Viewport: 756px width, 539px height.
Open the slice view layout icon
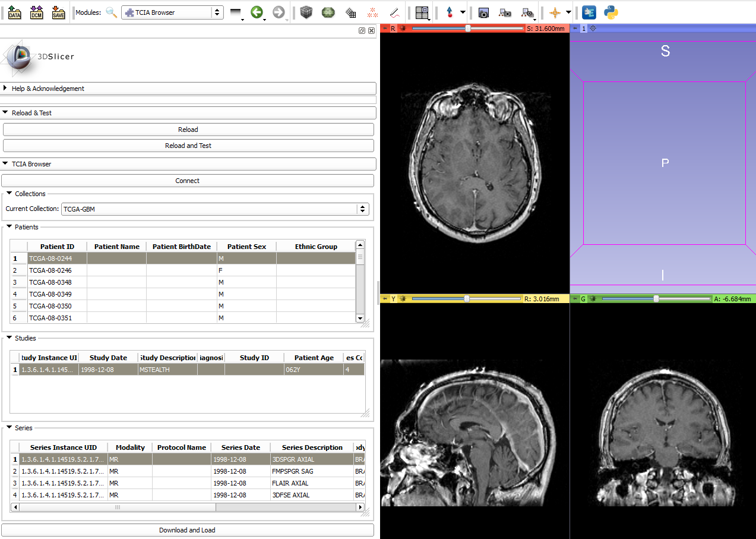pos(422,12)
